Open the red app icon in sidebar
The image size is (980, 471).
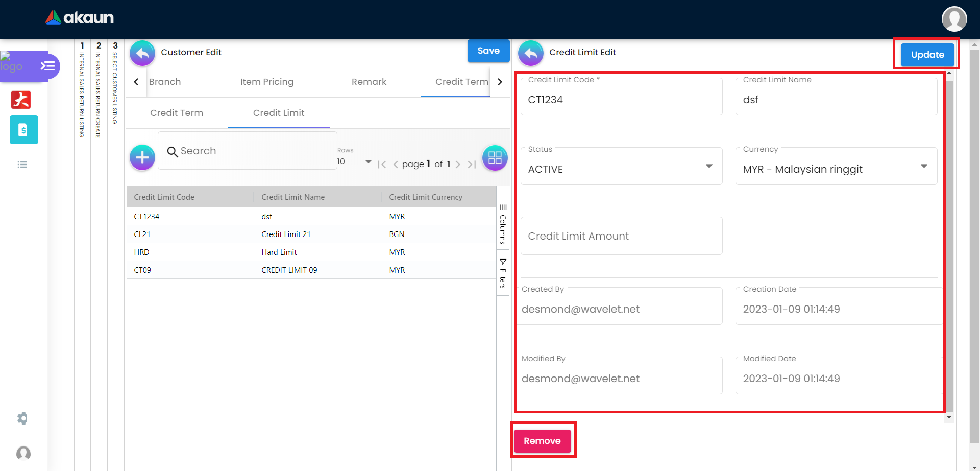21,100
